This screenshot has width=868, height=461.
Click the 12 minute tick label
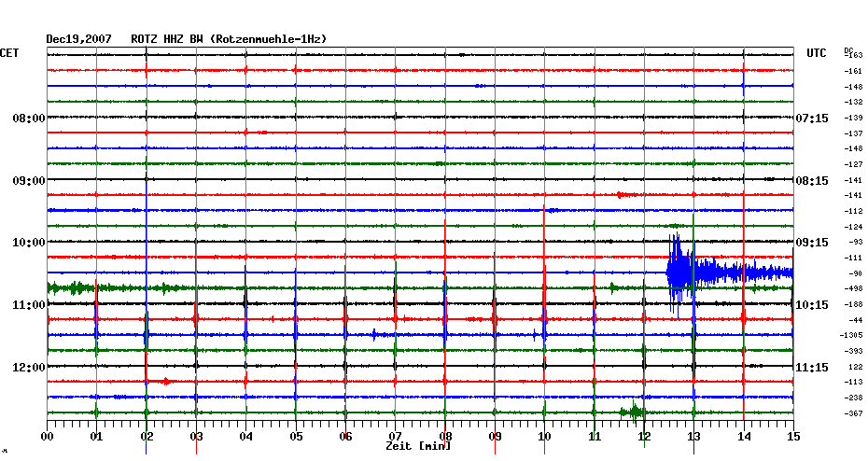coord(644,437)
